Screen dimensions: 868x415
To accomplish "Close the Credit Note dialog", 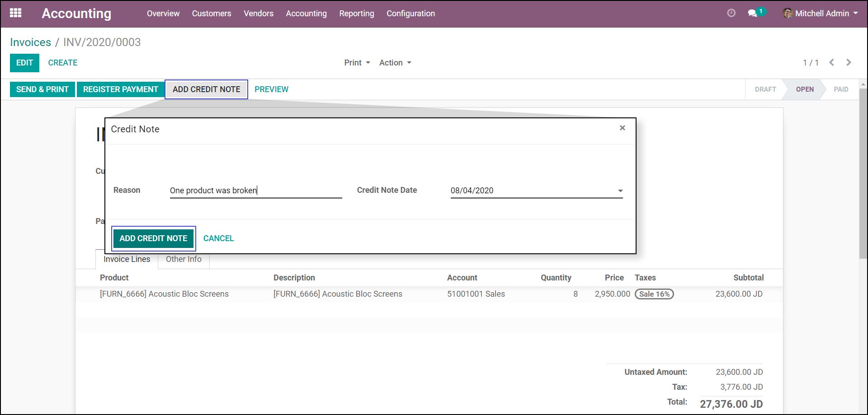I will [623, 128].
